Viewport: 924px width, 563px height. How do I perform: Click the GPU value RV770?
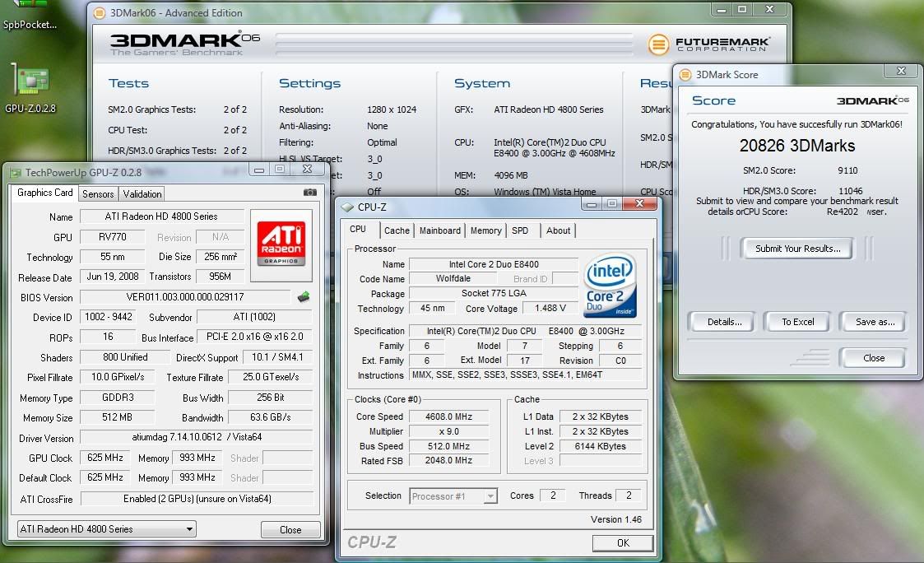[112, 237]
